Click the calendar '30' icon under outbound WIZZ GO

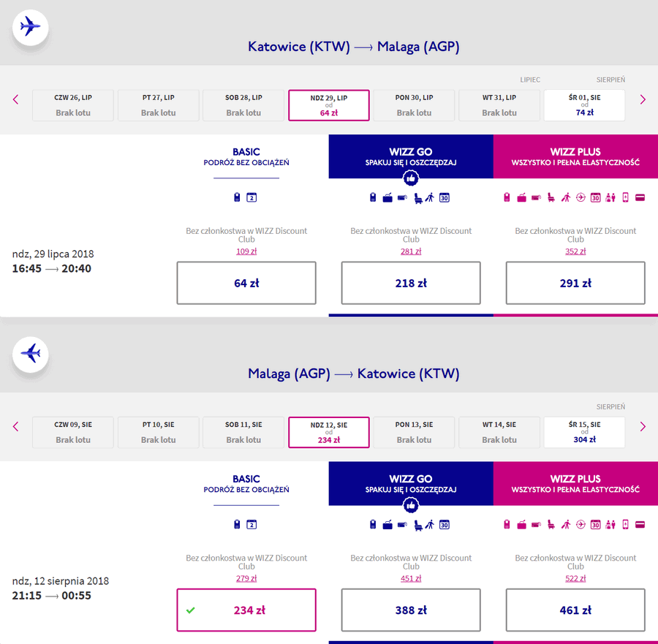(445, 197)
